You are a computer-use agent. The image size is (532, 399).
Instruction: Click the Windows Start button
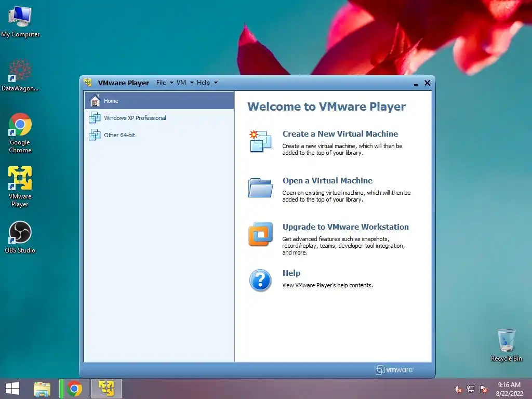point(12,389)
